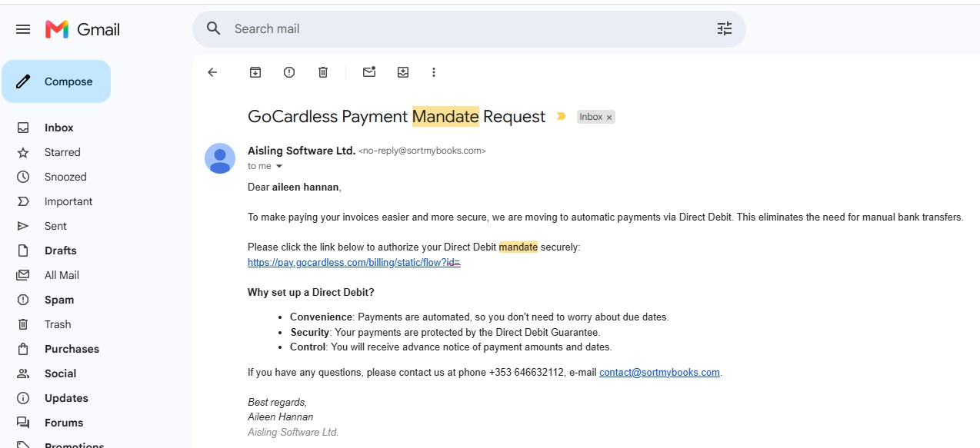
Task: Open the Sent folder
Action: 55,226
